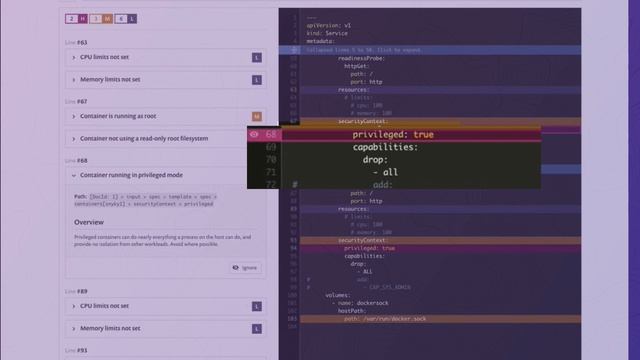The image size is (640, 360).
Task: Click the L badge on the Line #89 Memory limits row
Action: point(257,329)
